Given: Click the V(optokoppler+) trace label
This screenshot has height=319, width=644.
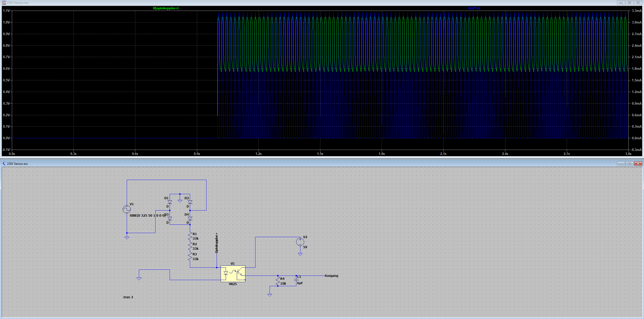Looking at the screenshot, I should tap(166, 8).
